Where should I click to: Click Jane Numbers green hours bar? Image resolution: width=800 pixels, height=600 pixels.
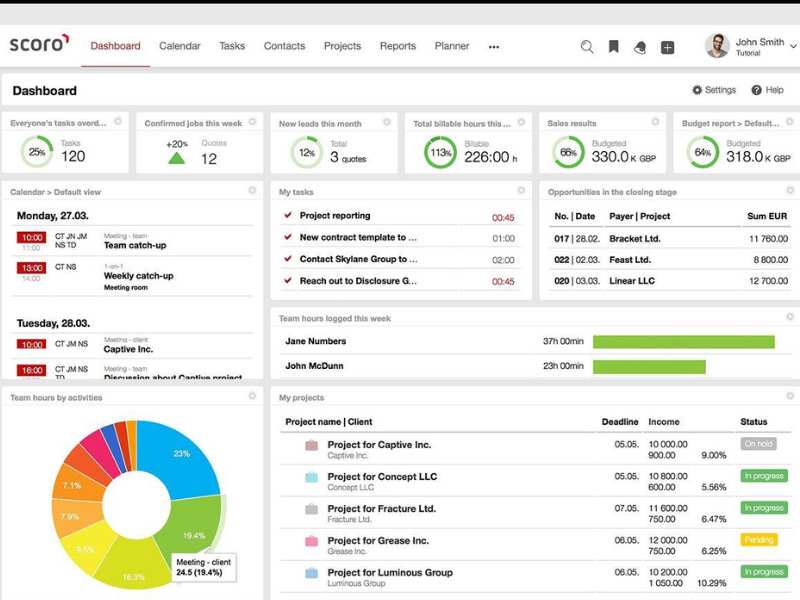pyautogui.click(x=684, y=342)
